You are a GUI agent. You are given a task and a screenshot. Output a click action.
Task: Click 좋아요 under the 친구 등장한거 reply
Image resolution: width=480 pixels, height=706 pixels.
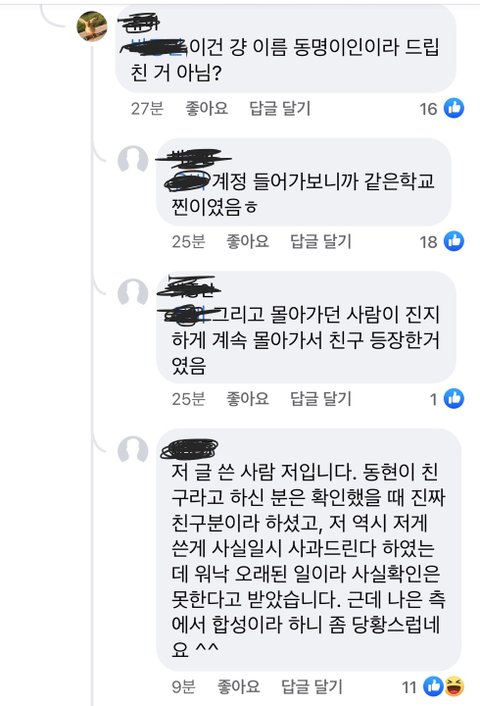pos(248,398)
